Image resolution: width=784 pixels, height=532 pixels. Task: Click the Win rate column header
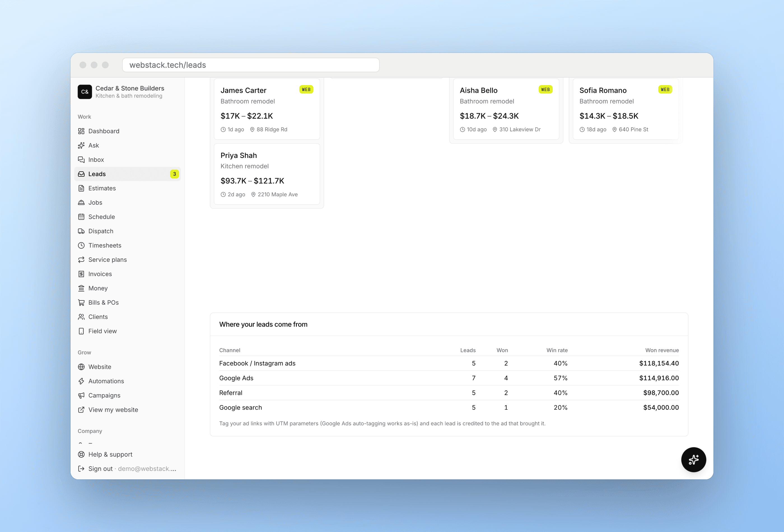point(557,350)
